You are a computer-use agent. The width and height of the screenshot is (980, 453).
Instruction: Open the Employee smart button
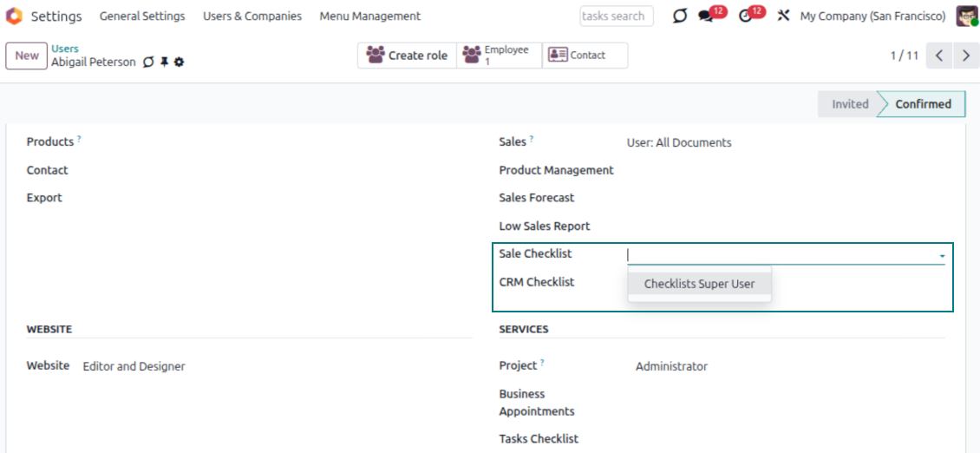pos(499,56)
